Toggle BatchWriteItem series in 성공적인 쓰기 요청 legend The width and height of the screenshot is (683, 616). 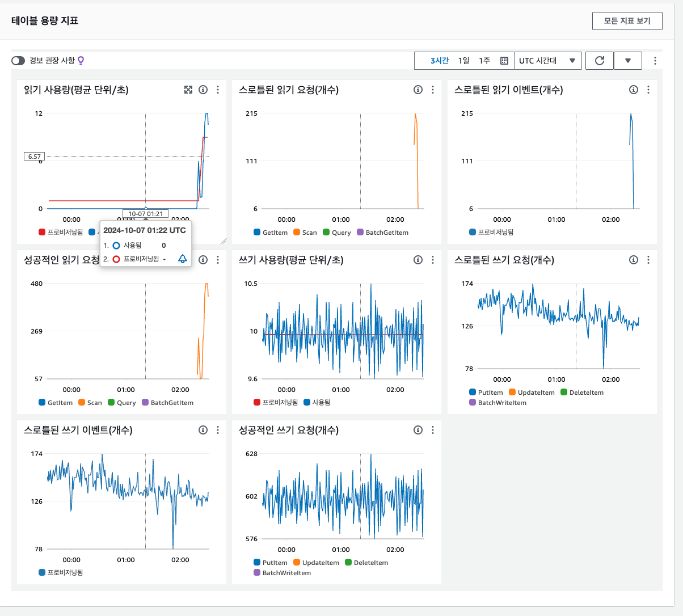click(x=283, y=573)
